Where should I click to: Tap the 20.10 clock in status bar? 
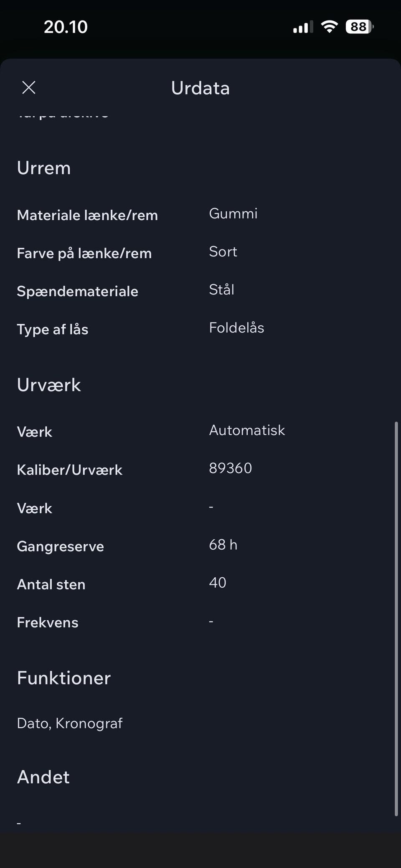[66, 27]
